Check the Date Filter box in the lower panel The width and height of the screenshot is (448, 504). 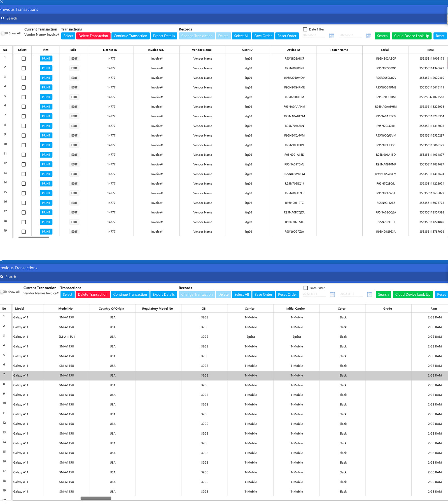pyautogui.click(x=306, y=288)
